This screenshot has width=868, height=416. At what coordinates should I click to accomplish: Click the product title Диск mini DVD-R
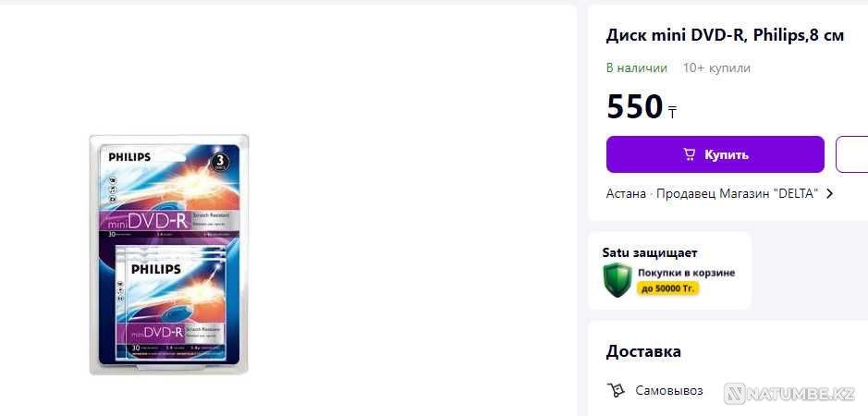coord(725,35)
